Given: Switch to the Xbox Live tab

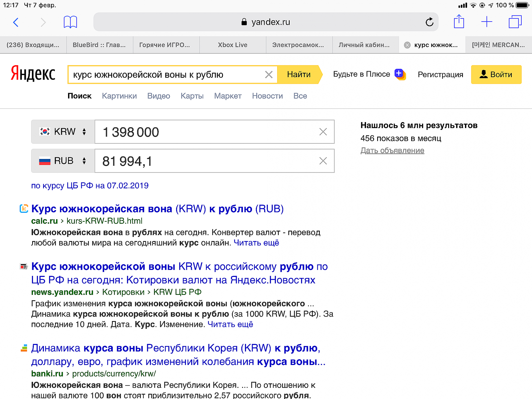Looking at the screenshot, I should 232,45.
